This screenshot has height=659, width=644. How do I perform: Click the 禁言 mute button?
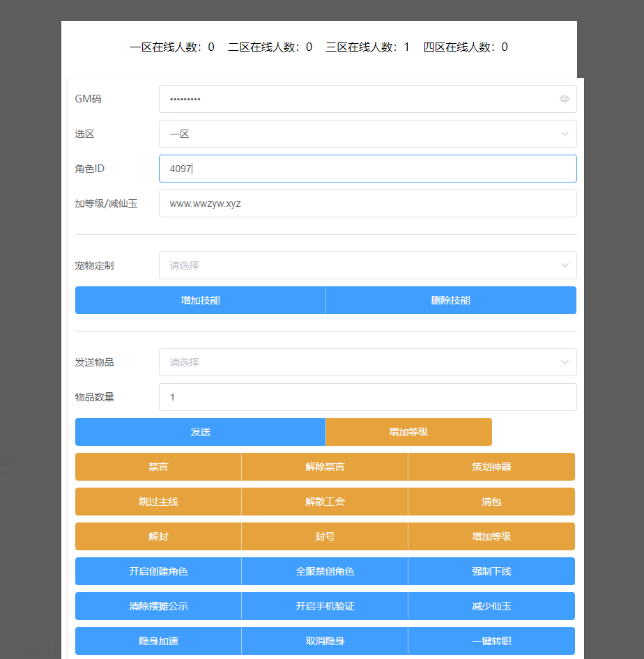tap(158, 467)
